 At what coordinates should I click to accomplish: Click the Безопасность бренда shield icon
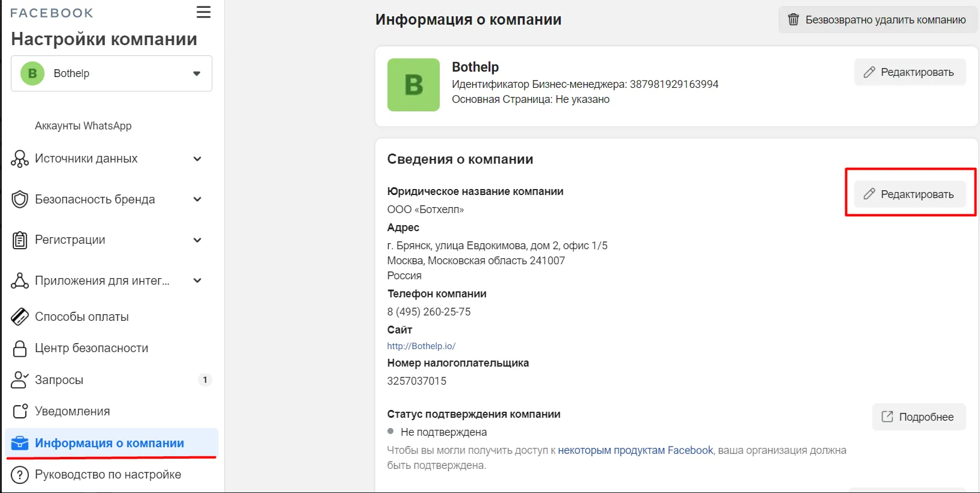20,199
